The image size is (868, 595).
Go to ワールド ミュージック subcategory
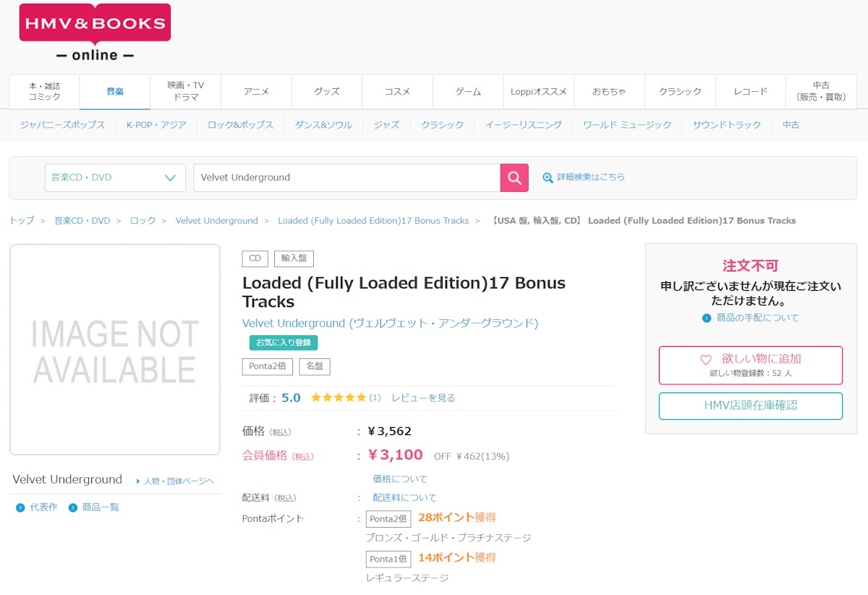[x=627, y=125]
